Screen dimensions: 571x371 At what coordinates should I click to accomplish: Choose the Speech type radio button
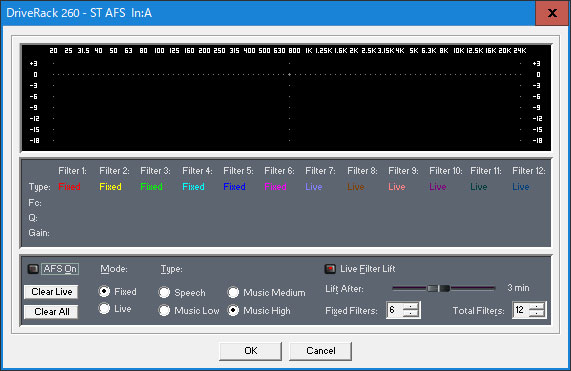[164, 292]
